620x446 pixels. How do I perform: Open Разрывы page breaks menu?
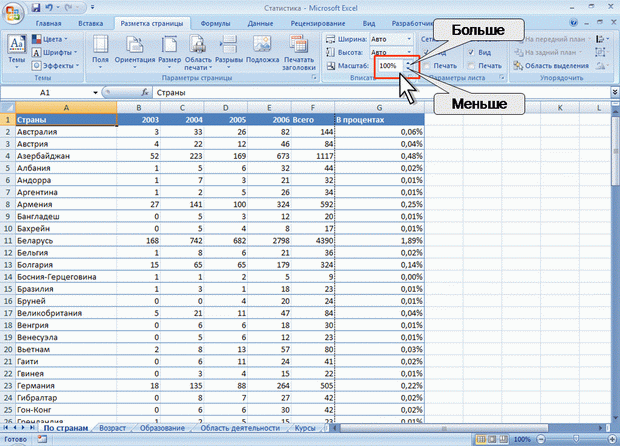coord(229,52)
